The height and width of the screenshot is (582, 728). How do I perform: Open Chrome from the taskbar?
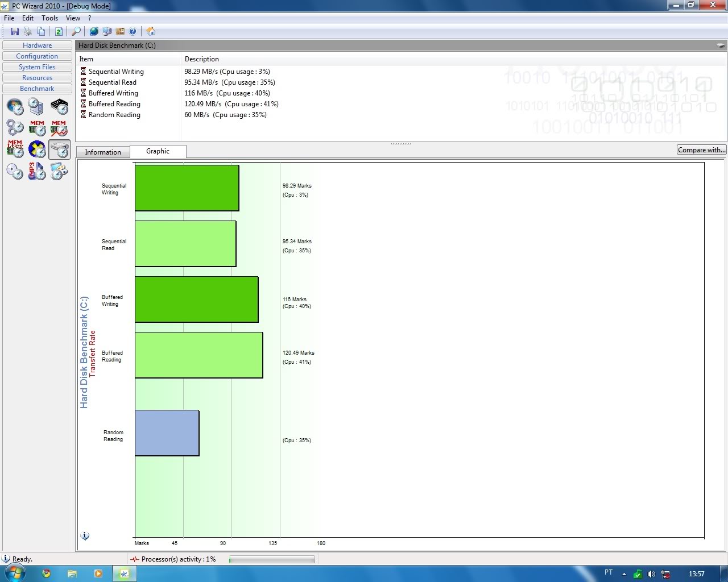pos(47,573)
